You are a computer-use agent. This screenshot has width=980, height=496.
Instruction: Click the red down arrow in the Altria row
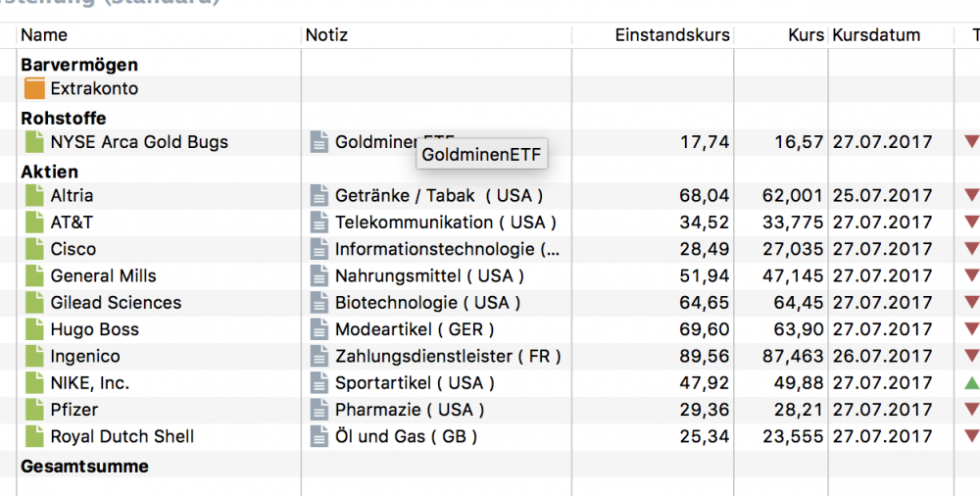(971, 196)
